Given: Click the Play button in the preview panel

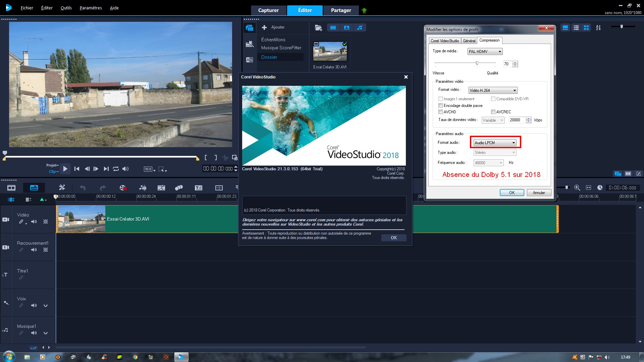Looking at the screenshot, I should tap(65, 169).
